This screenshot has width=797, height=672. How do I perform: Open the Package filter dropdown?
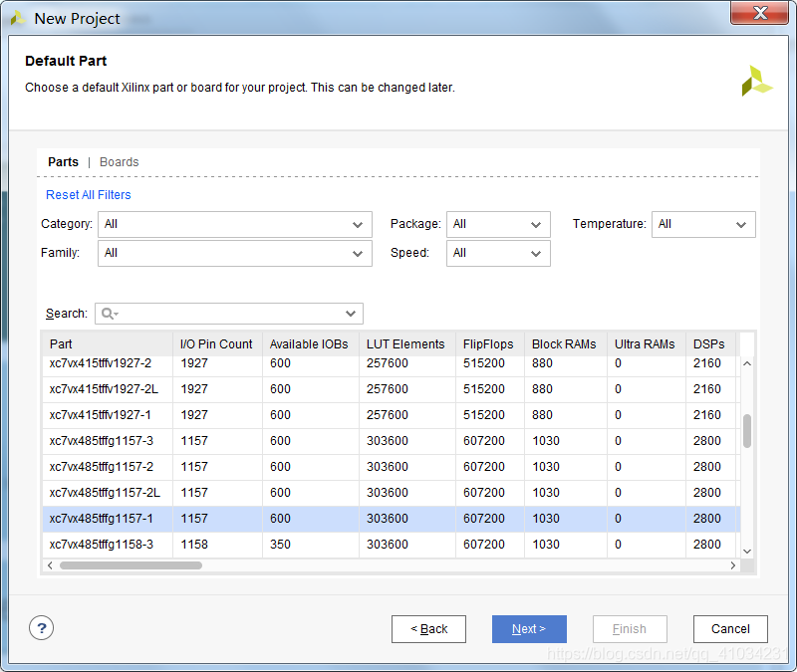click(x=497, y=225)
